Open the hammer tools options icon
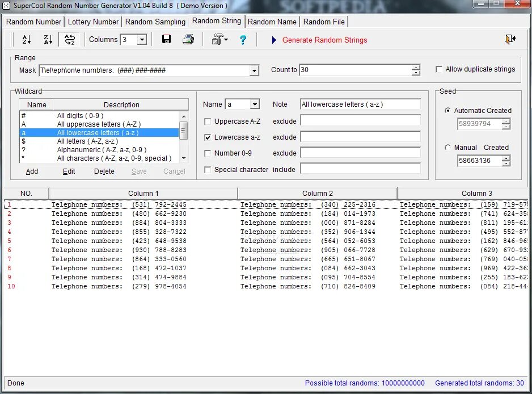 pyautogui.click(x=217, y=39)
